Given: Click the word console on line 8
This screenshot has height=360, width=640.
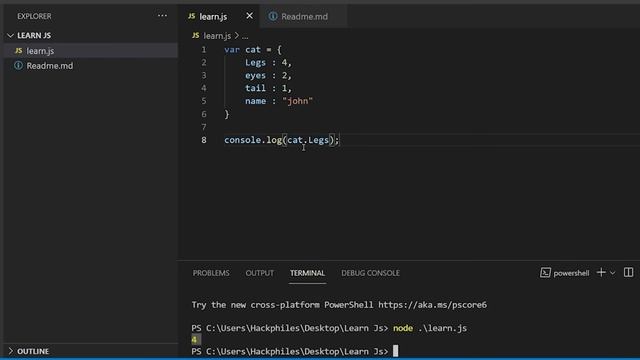Looking at the screenshot, I should click(x=242, y=140).
